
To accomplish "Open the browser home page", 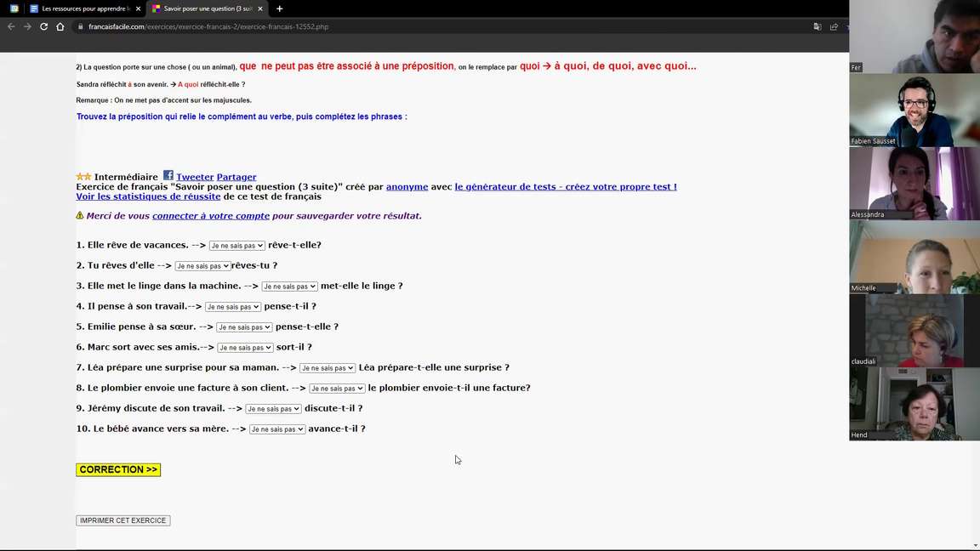I will pyautogui.click(x=60, y=27).
